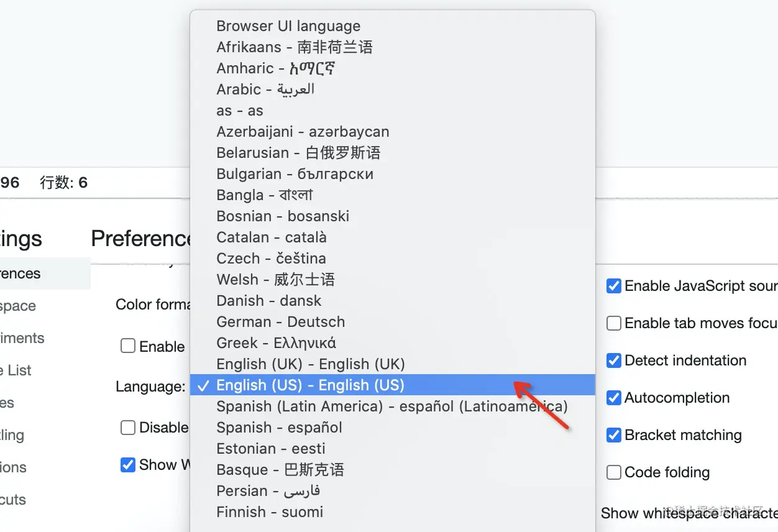Viewport: 778px width, 532px height.
Task: Select English (UK) option
Action: (392, 364)
